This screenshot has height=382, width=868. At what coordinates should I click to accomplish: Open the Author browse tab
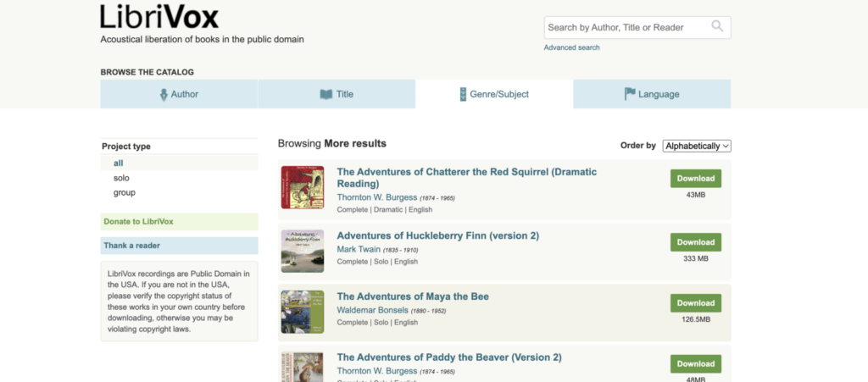[179, 94]
